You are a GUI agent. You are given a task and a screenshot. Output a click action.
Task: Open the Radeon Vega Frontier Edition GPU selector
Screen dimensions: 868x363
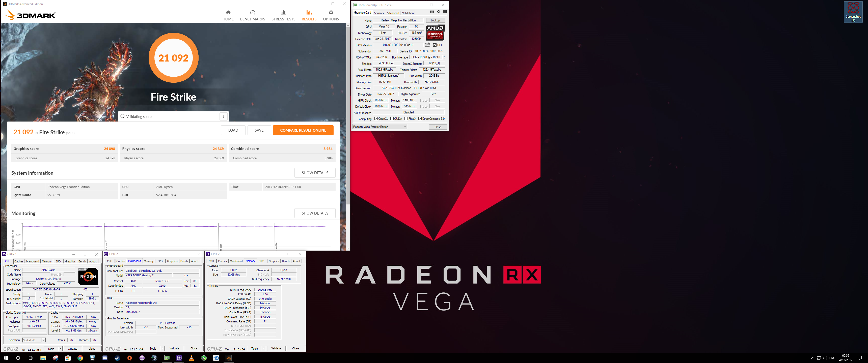pyautogui.click(x=379, y=127)
